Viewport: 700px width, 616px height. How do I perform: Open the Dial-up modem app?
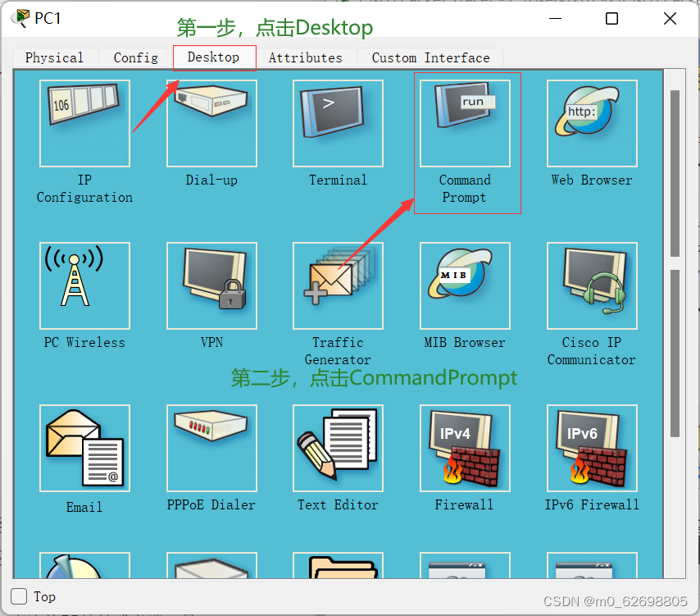coord(211,123)
